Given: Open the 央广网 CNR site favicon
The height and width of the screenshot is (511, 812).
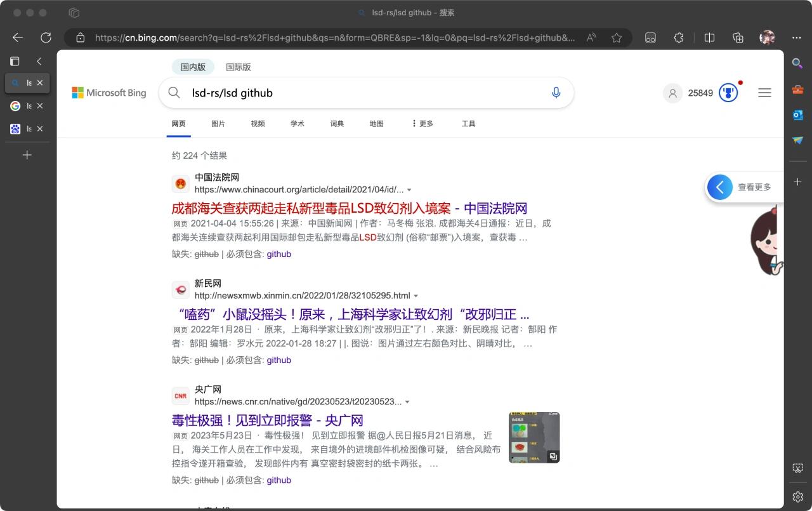Looking at the screenshot, I should pos(181,396).
